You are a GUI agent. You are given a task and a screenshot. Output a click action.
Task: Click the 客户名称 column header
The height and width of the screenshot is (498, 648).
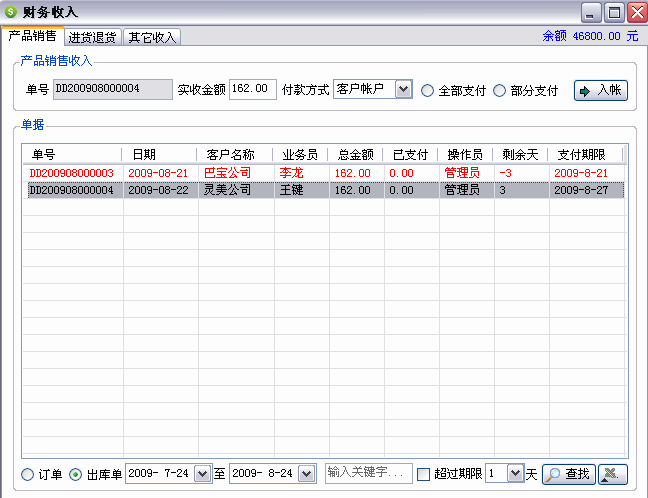click(x=235, y=155)
